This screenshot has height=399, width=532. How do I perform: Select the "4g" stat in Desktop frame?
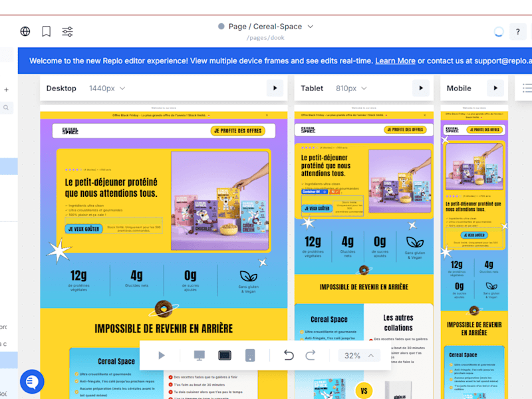click(x=137, y=275)
